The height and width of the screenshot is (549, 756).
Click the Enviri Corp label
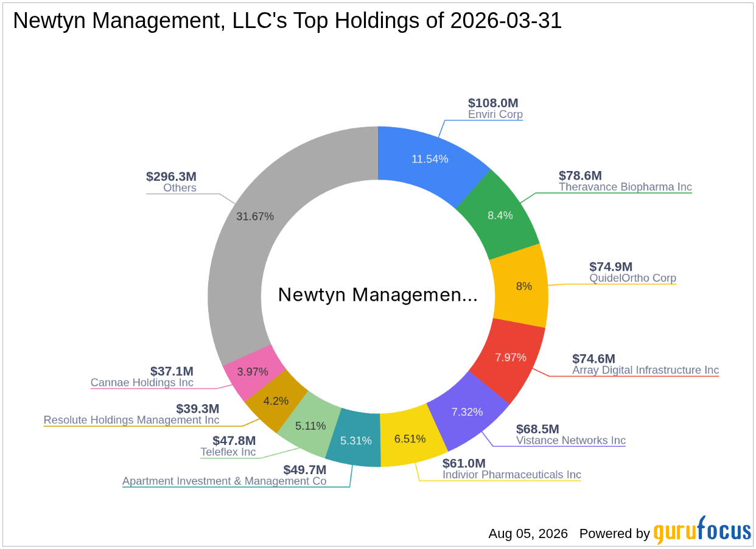(x=495, y=114)
